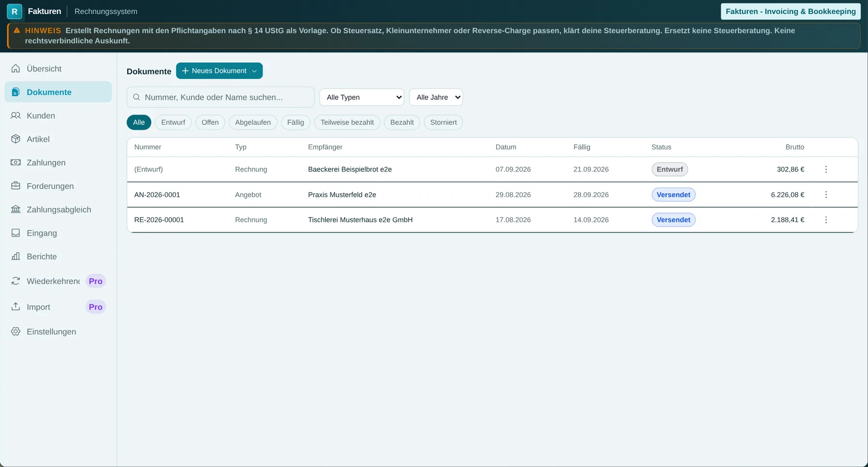868x467 pixels.
Task: Click the Forderungen briefcase icon
Action: [x=16, y=186]
